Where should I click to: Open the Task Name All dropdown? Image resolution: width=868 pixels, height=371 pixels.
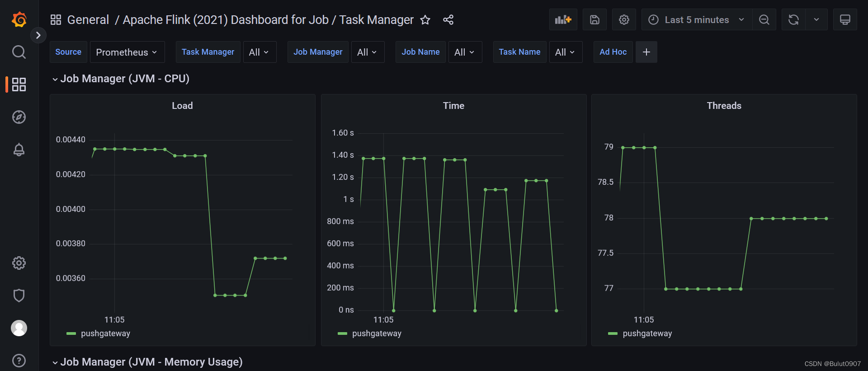coord(566,52)
